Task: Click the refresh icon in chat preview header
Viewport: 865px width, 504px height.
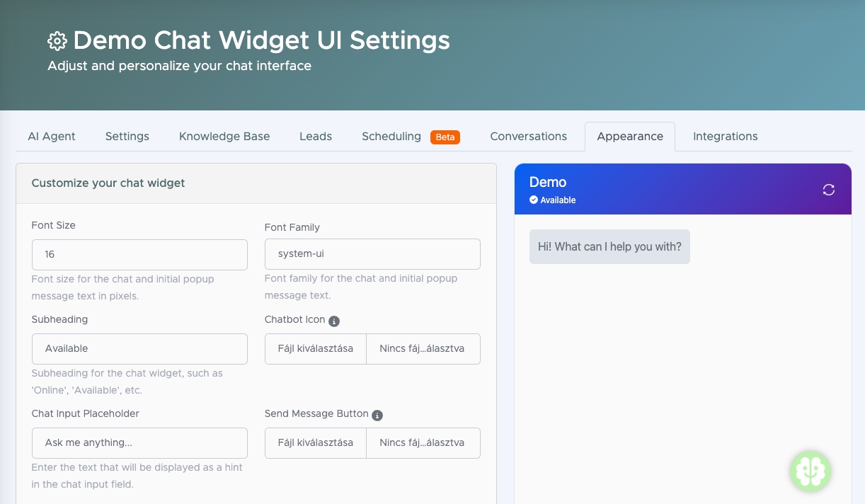Action: (828, 190)
